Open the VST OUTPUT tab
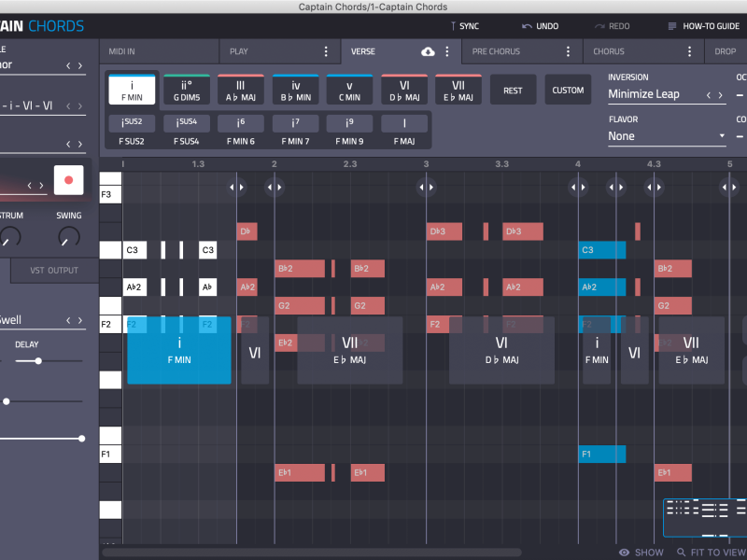 pos(54,271)
